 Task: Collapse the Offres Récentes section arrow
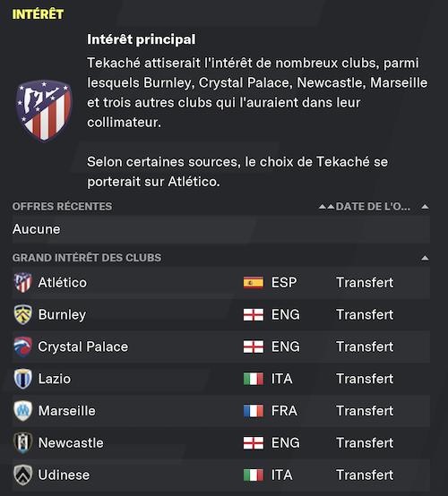pos(425,207)
